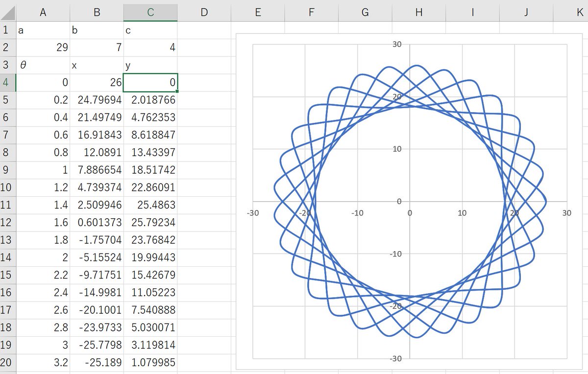
Task: Select cell with value 25.4863
Action: pyautogui.click(x=150, y=205)
